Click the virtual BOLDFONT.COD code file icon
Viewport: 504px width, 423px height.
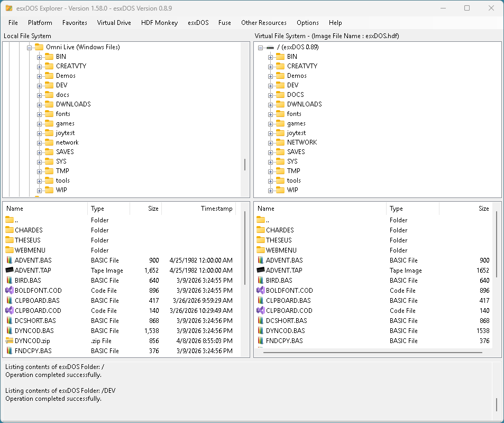[x=261, y=290]
